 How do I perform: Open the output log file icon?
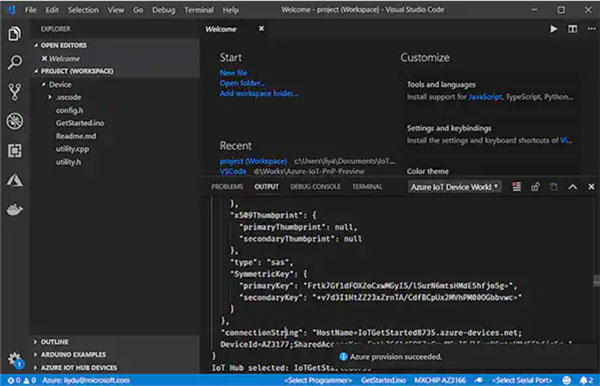[554, 187]
